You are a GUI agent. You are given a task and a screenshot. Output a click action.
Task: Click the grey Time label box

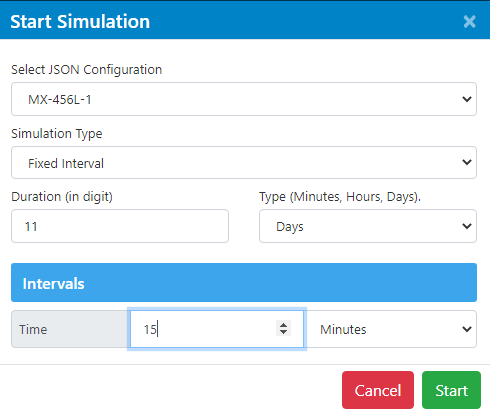pos(70,329)
